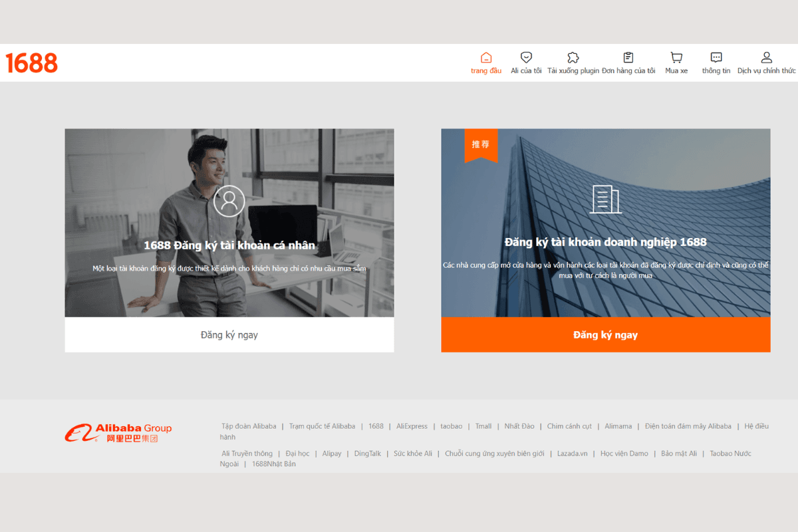798x532 pixels.
Task: Open the Tập đoàn Alibaba footer link
Action: click(x=249, y=426)
